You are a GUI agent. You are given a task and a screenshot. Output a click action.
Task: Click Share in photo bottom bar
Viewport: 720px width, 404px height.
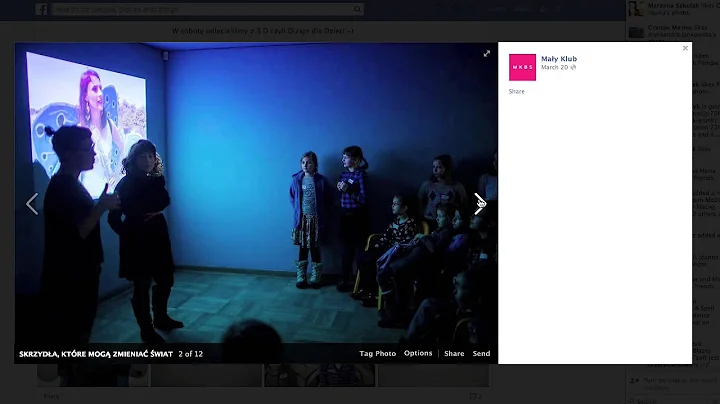click(x=454, y=354)
